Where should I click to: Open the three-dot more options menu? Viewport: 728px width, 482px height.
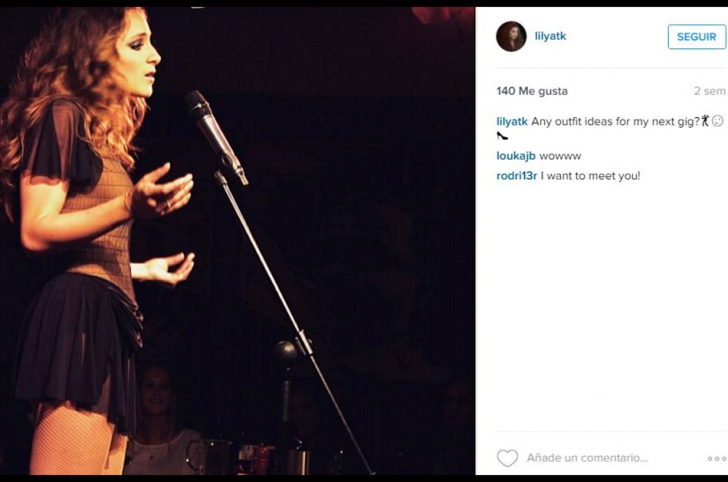click(x=717, y=459)
